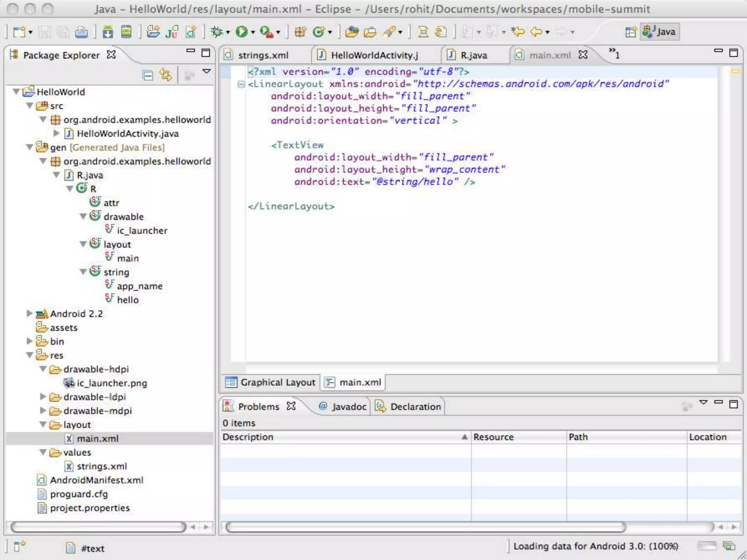
Task: Click the New Android Project wizard icon
Action: pos(153,32)
